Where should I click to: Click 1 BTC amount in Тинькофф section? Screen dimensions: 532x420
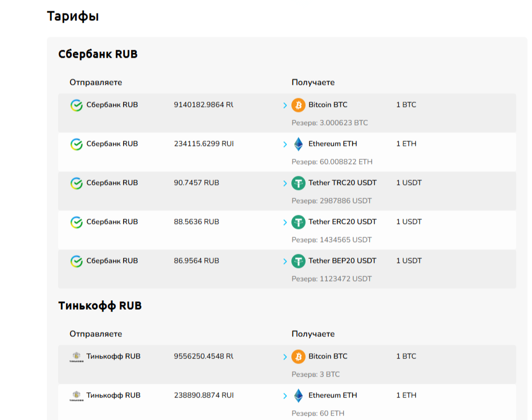(406, 356)
